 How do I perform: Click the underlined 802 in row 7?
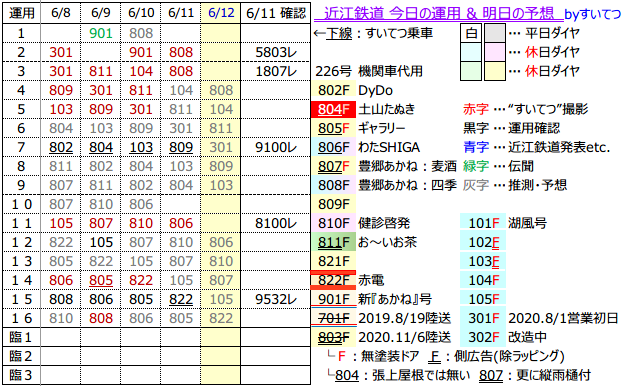tap(61, 147)
